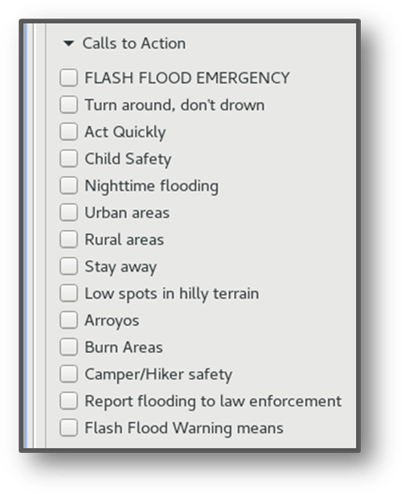Enable Low spots in hilly terrain
402x494 pixels.
[x=69, y=293]
